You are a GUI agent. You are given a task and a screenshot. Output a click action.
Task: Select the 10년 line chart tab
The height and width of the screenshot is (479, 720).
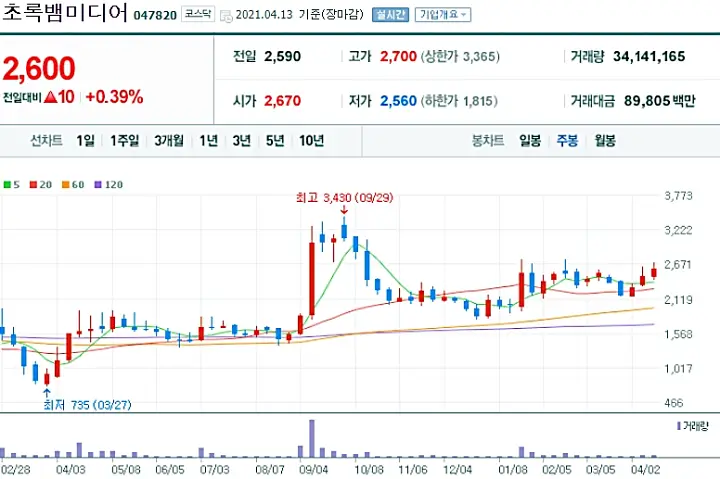click(312, 140)
